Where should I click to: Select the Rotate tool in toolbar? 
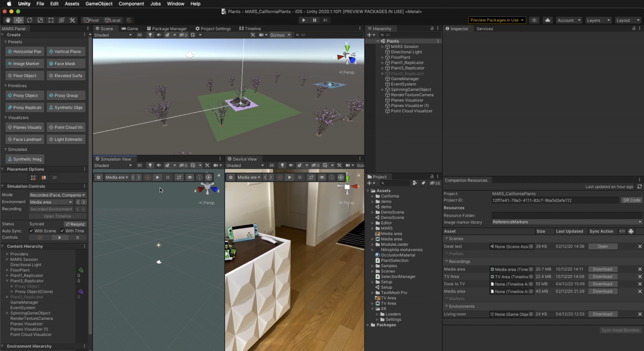tap(29, 20)
